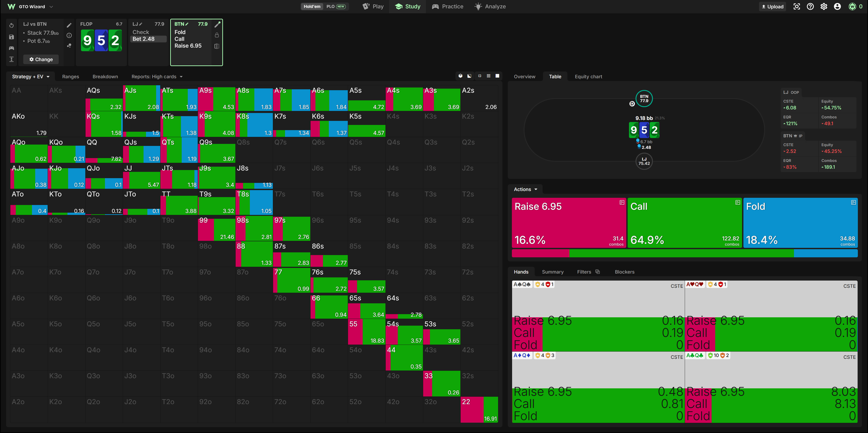Image resolution: width=868 pixels, height=433 pixels.
Task: Expand the Actions dropdown
Action: (x=525, y=189)
